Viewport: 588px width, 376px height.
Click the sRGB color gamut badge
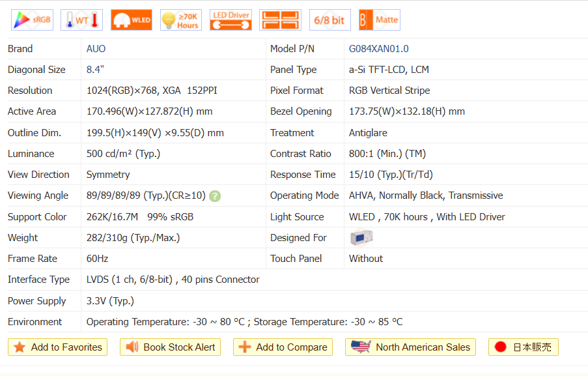[x=32, y=20]
